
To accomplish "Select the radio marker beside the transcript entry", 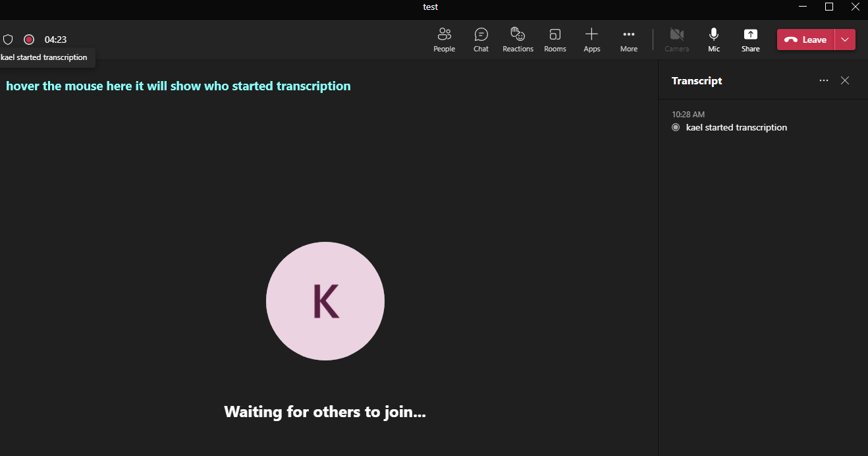I will [675, 127].
